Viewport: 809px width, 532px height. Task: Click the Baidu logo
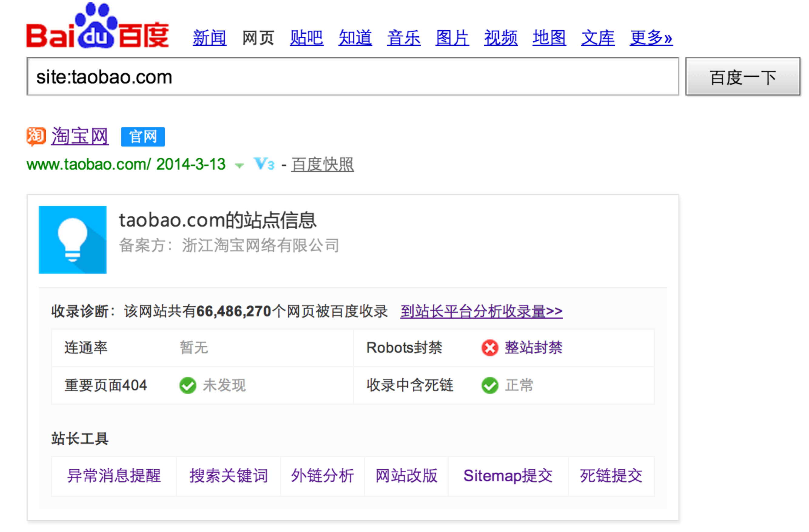click(98, 25)
